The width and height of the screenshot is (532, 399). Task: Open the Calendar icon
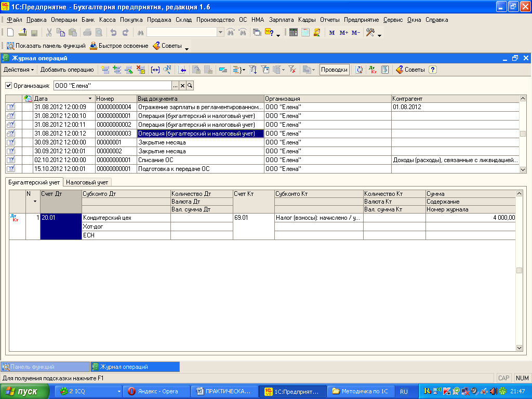tap(305, 33)
